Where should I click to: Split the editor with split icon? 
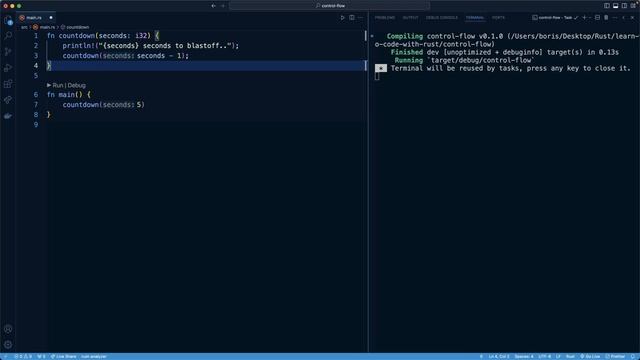point(351,18)
